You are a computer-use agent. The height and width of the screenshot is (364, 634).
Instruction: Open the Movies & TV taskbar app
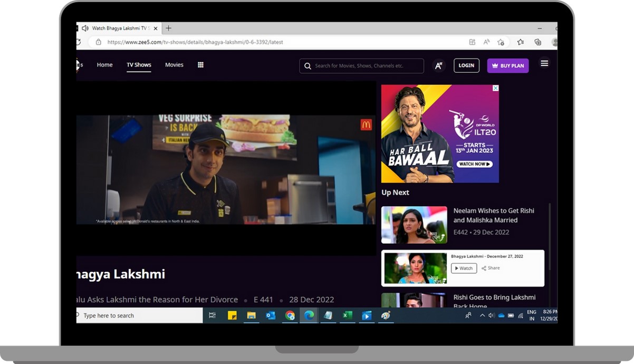[367, 315]
